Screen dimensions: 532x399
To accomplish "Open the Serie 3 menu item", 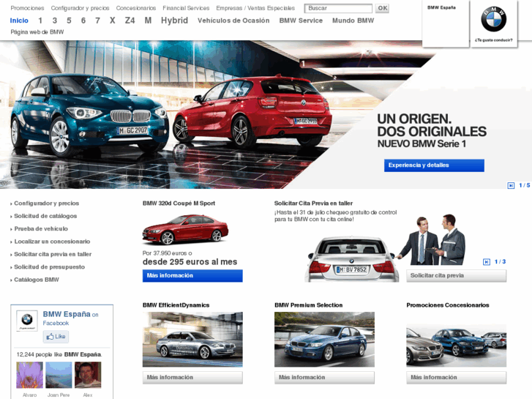I will click(55, 20).
